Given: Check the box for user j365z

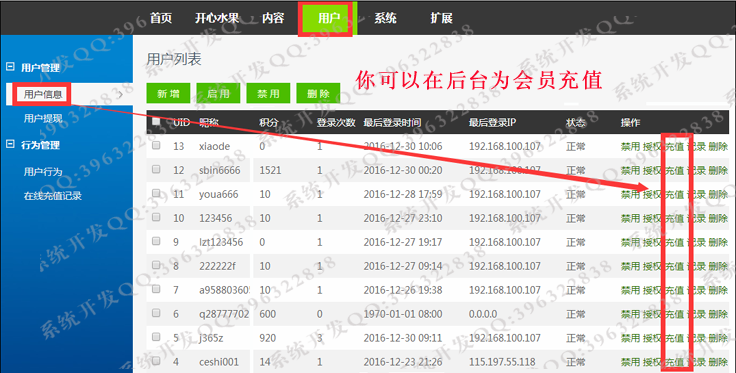Looking at the screenshot, I should [x=156, y=337].
